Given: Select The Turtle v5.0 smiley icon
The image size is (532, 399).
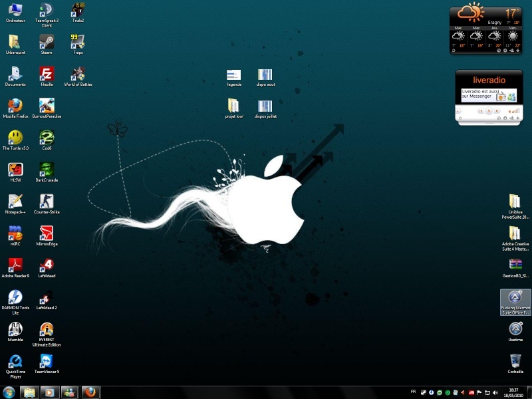Looking at the screenshot, I should [x=15, y=140].
